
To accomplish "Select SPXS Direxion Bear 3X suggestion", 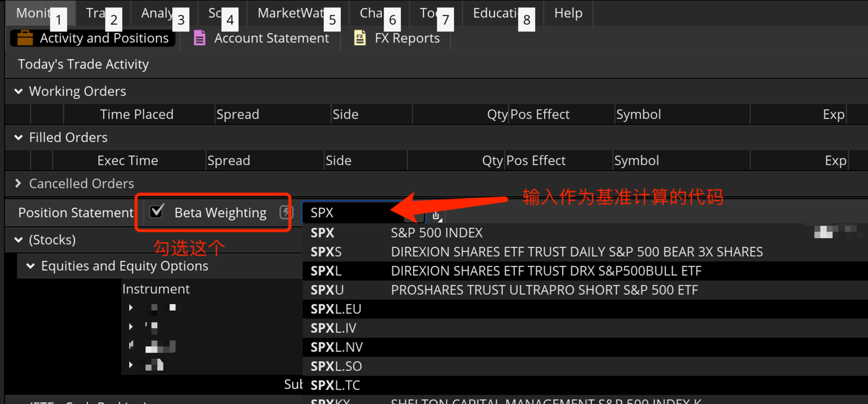I will 585,252.
